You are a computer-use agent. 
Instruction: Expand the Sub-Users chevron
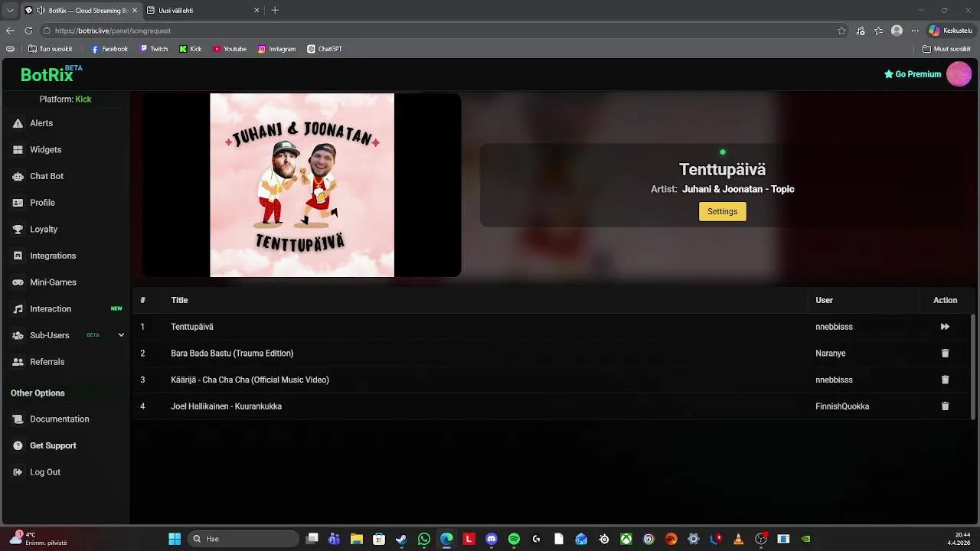[x=121, y=335]
